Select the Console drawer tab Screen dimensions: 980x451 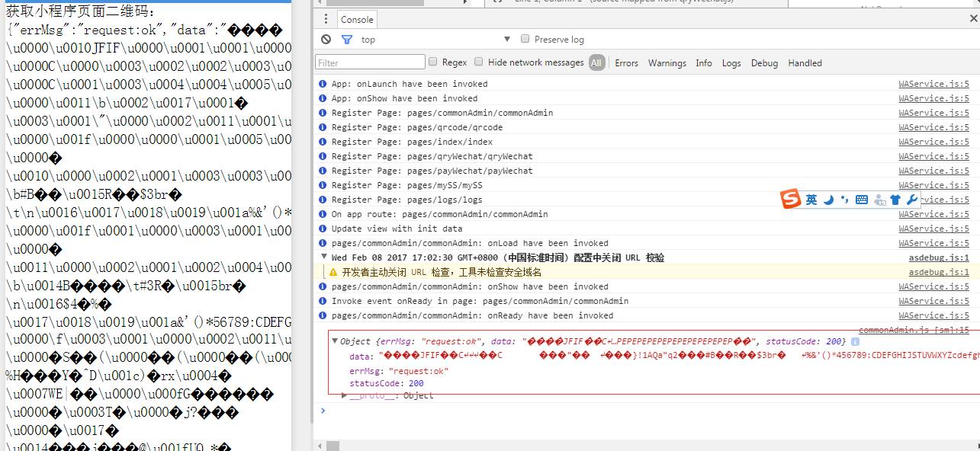[357, 19]
